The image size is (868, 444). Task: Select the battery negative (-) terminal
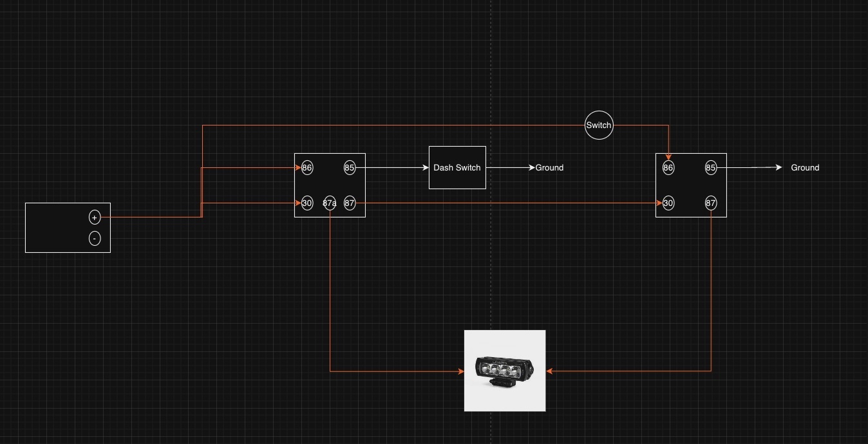tap(95, 239)
